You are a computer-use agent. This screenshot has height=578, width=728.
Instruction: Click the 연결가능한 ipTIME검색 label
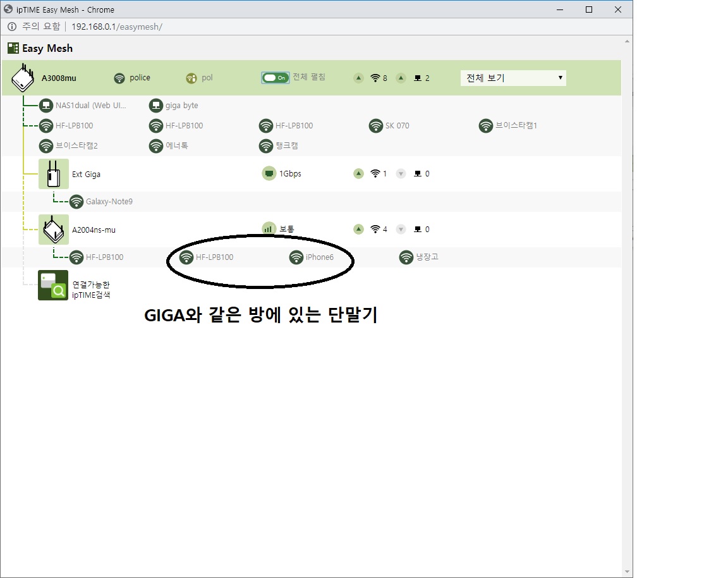pos(91,290)
